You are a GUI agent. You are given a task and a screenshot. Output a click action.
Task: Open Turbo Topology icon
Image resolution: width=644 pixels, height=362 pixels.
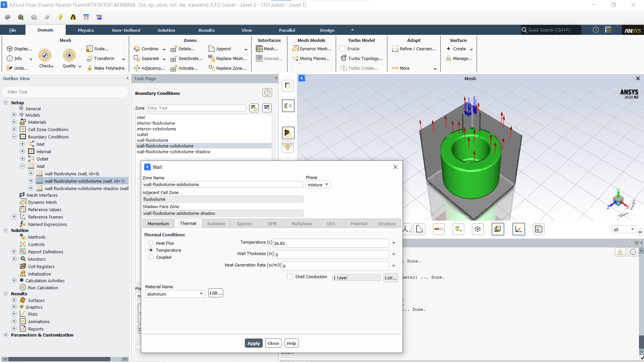tap(344, 58)
